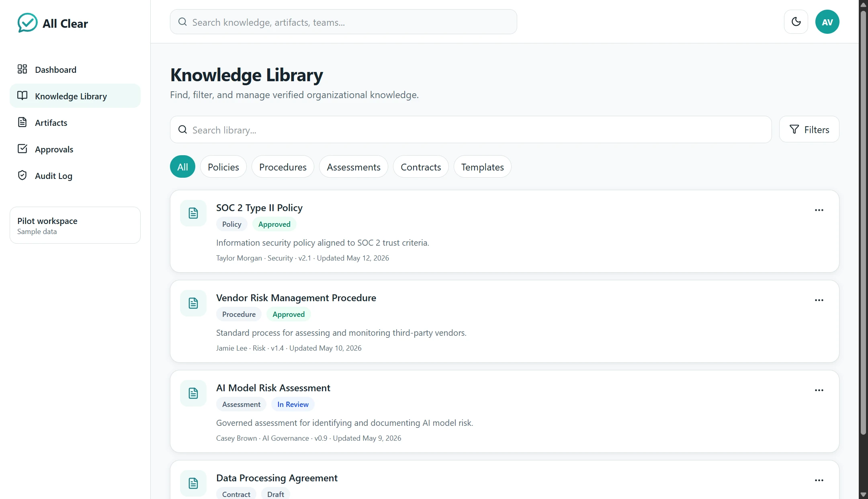Open the AV user avatar
The image size is (868, 499).
(827, 22)
